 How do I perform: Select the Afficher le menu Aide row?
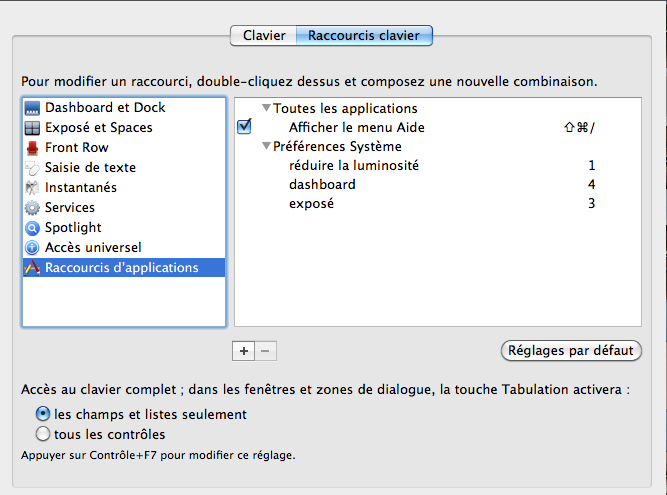(x=438, y=127)
